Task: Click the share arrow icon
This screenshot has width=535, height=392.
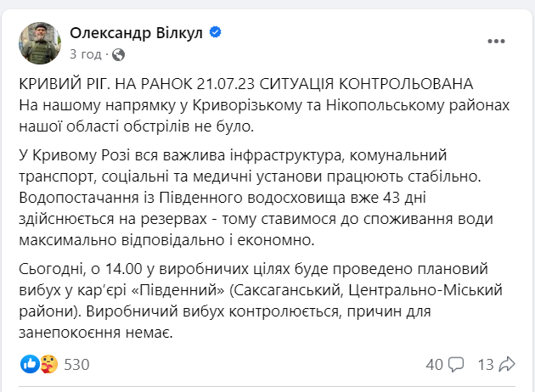Action: pyautogui.click(x=508, y=365)
